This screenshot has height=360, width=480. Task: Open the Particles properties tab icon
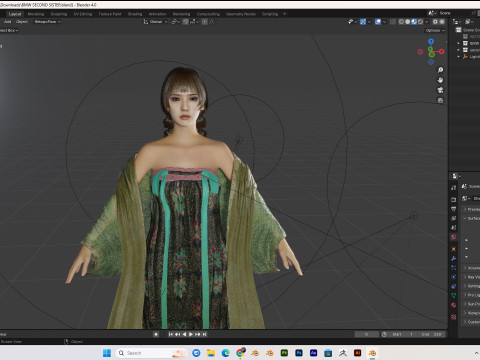click(454, 268)
